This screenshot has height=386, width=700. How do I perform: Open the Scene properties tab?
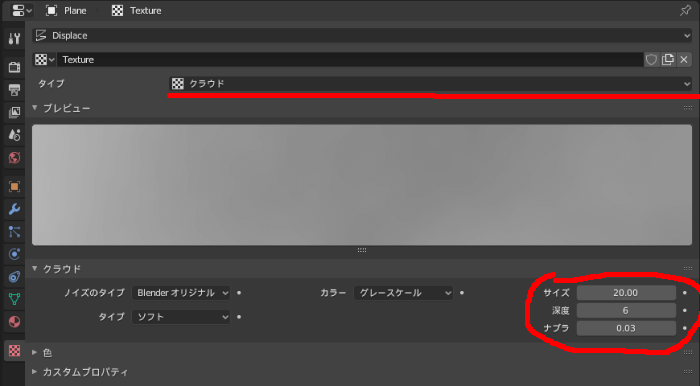[x=14, y=134]
